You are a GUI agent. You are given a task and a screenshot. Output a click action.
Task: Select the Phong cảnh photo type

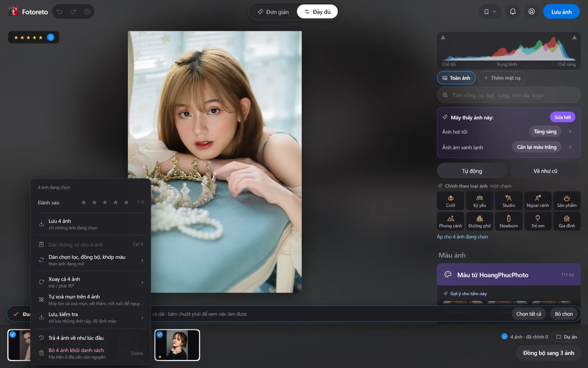click(x=451, y=222)
